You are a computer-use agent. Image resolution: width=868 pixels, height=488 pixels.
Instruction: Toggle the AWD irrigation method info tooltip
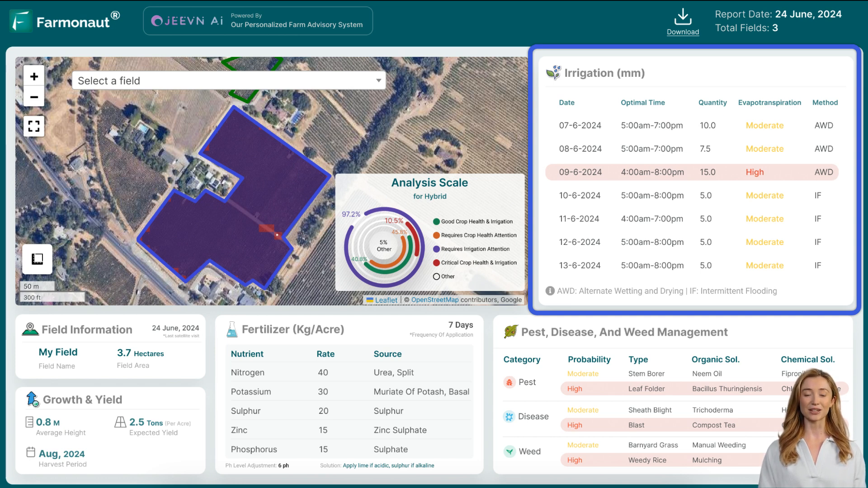click(550, 291)
